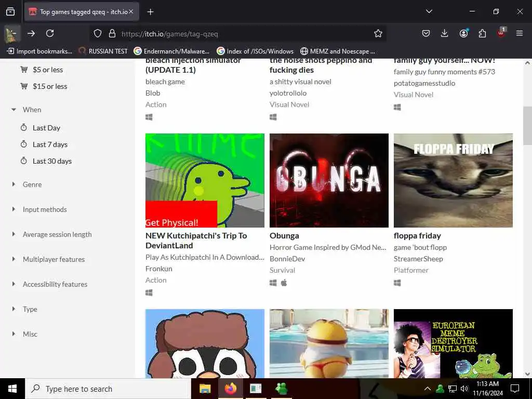The height and width of the screenshot is (399, 532).
Task: Click the Firefox View icon in tab strip
Action: coord(10,11)
